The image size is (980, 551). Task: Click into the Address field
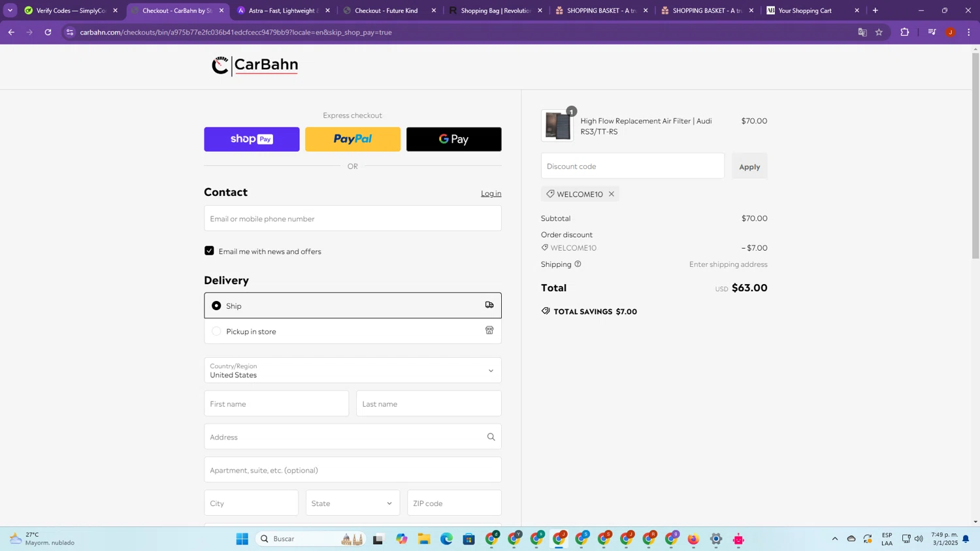pos(353,437)
